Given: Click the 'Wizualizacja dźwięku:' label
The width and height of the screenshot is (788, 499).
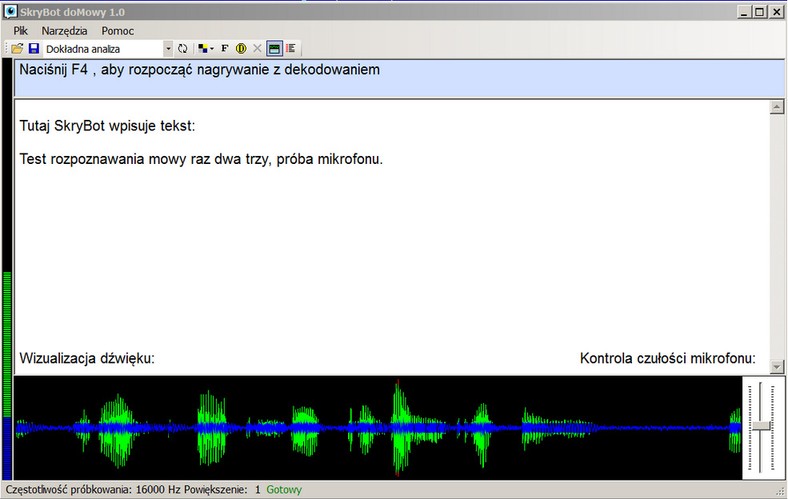Looking at the screenshot, I should tap(87, 358).
